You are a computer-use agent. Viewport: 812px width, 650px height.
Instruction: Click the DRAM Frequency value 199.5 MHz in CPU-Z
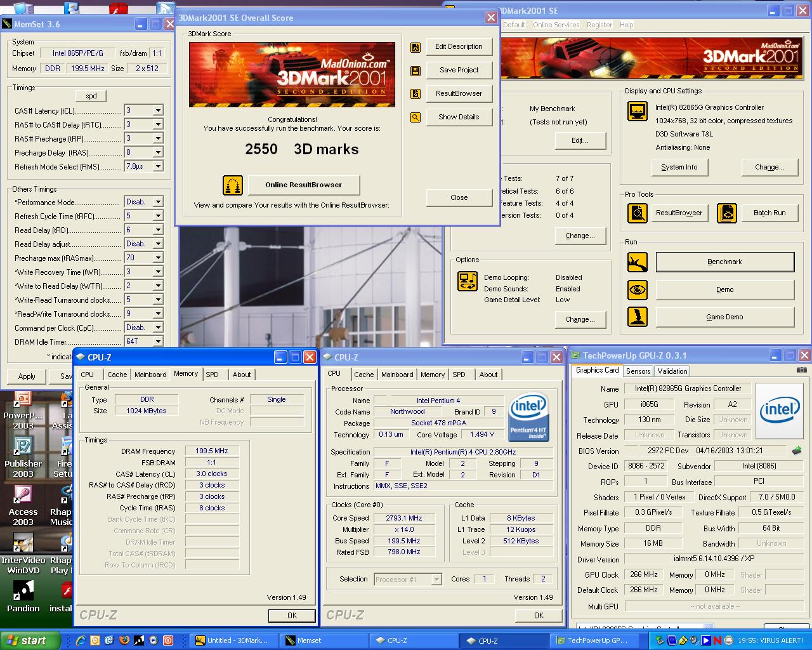(x=212, y=451)
